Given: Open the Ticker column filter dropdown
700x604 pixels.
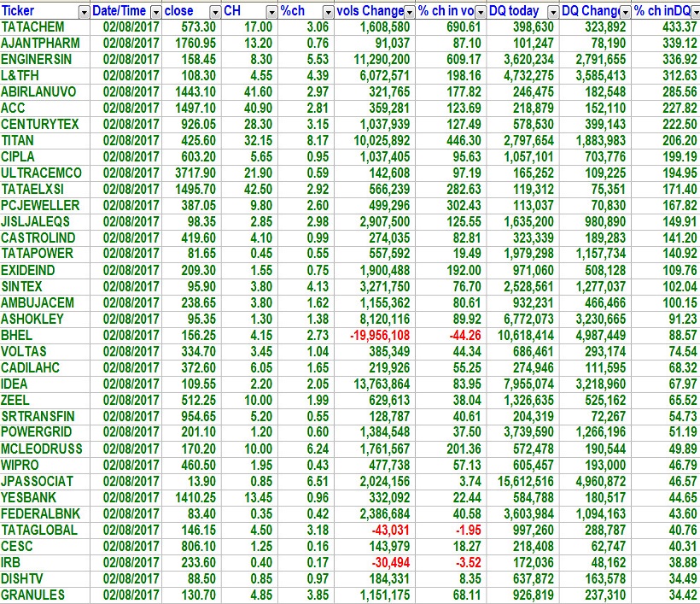Looking at the screenshot, I should 83,12.
